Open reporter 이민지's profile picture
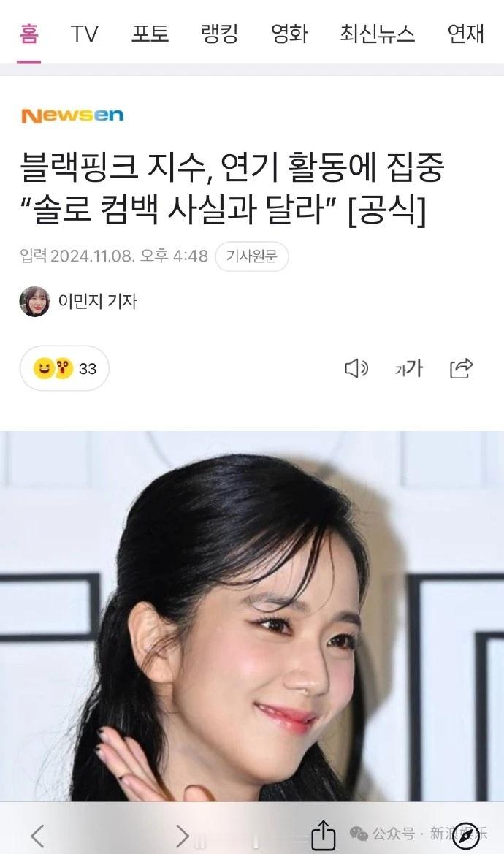The height and width of the screenshot is (854, 504). click(x=34, y=301)
